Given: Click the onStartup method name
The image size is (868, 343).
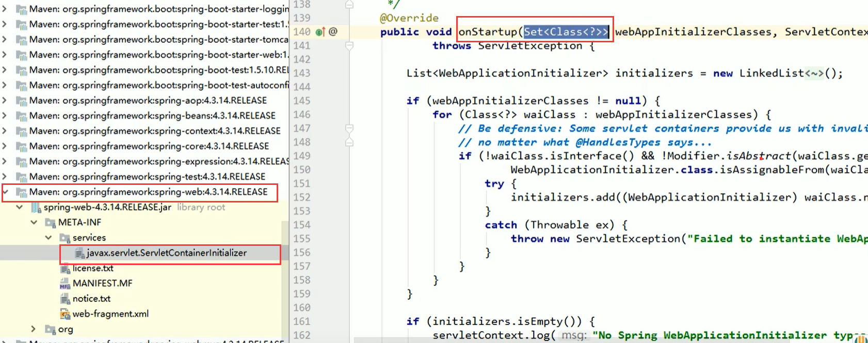Looking at the screenshot, I should [488, 32].
